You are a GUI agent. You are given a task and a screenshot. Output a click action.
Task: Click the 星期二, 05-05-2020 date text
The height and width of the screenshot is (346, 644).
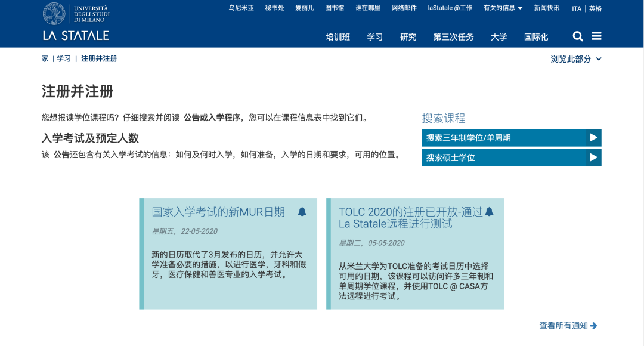point(371,243)
